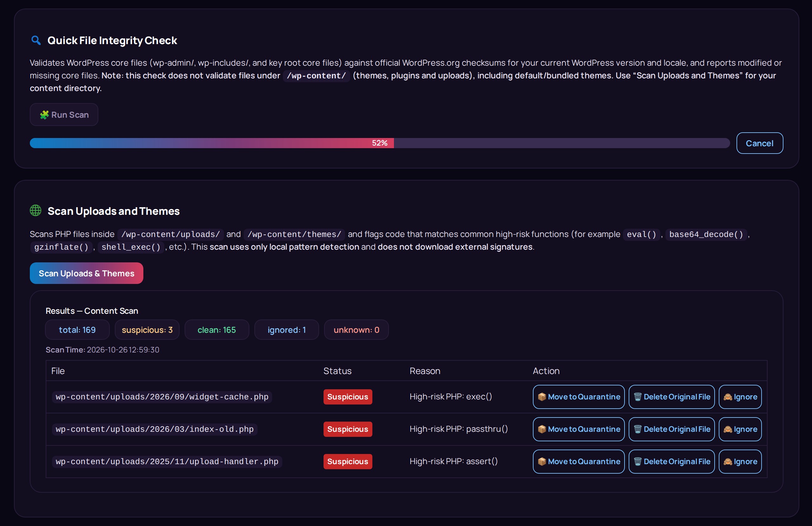The height and width of the screenshot is (526, 812).
Task: Click the 'High-risk PHP: passthru()' reason
Action: tap(459, 429)
